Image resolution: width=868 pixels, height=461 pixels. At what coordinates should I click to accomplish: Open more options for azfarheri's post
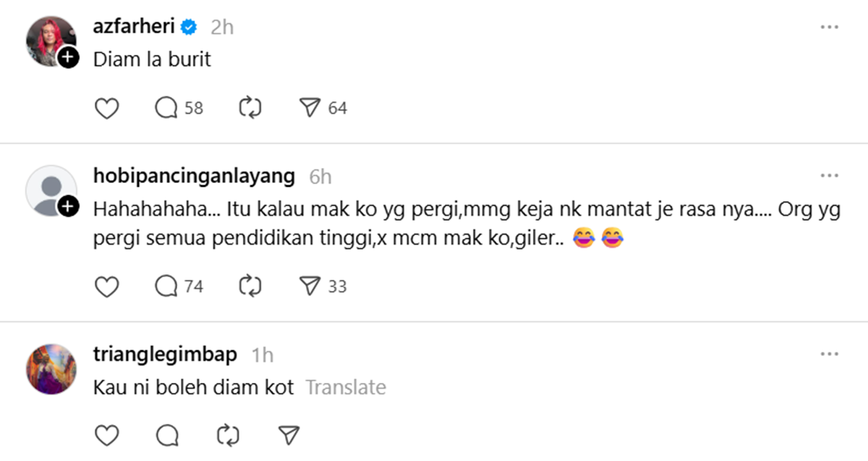829,28
